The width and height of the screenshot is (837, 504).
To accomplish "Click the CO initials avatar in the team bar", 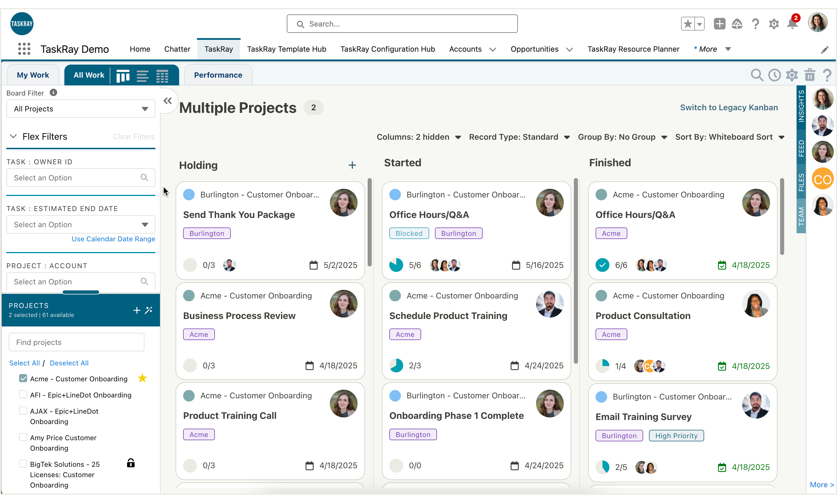I will 822,179.
